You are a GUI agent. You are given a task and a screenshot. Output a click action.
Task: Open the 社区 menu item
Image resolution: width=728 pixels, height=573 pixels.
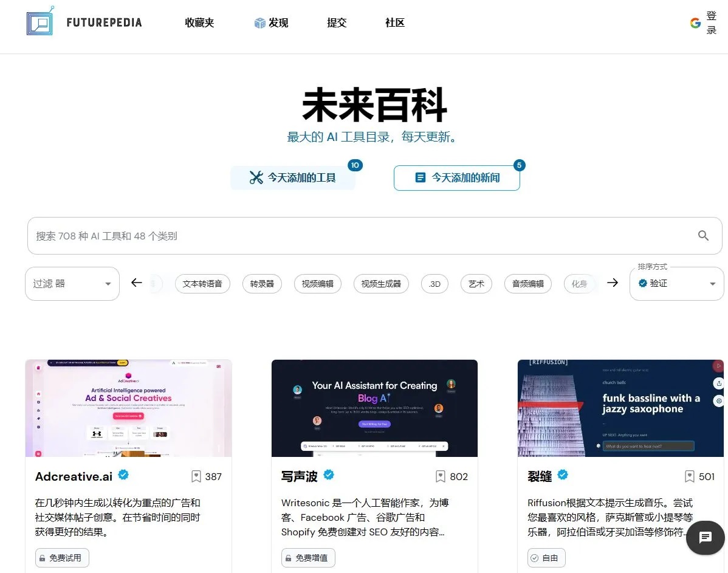coord(395,22)
